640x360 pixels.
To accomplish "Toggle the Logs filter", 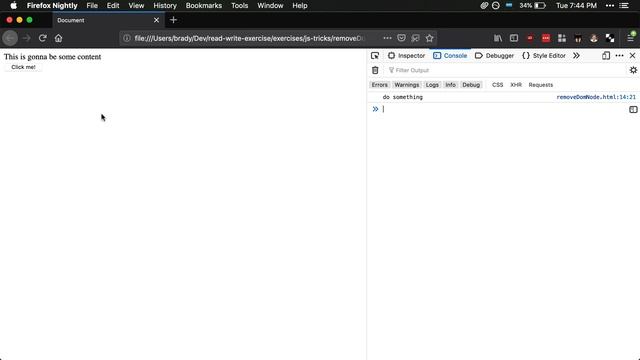I will pos(432,85).
